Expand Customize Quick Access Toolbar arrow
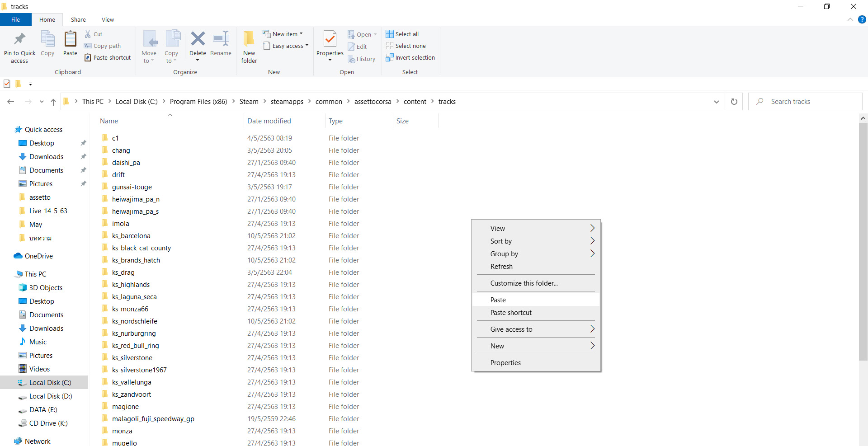 point(30,84)
